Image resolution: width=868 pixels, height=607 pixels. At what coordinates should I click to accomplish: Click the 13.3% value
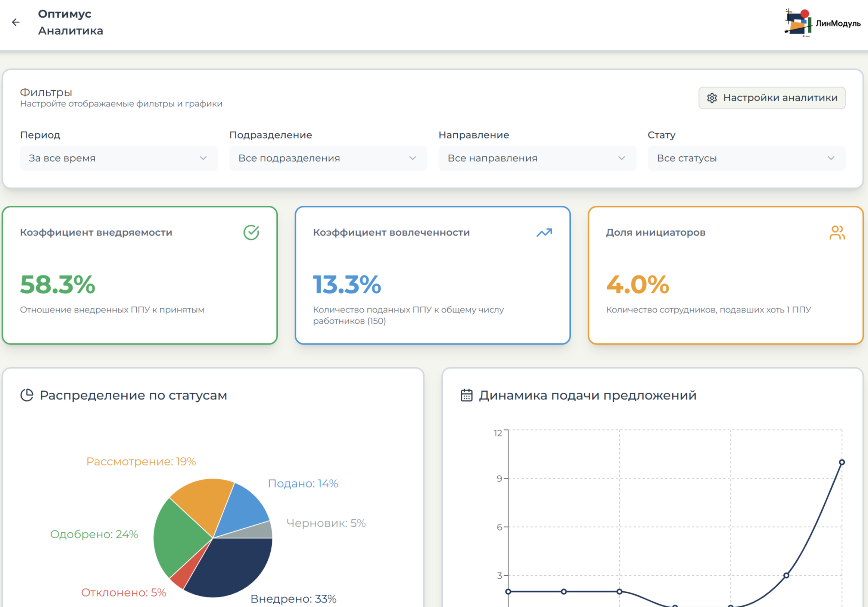pos(347,284)
